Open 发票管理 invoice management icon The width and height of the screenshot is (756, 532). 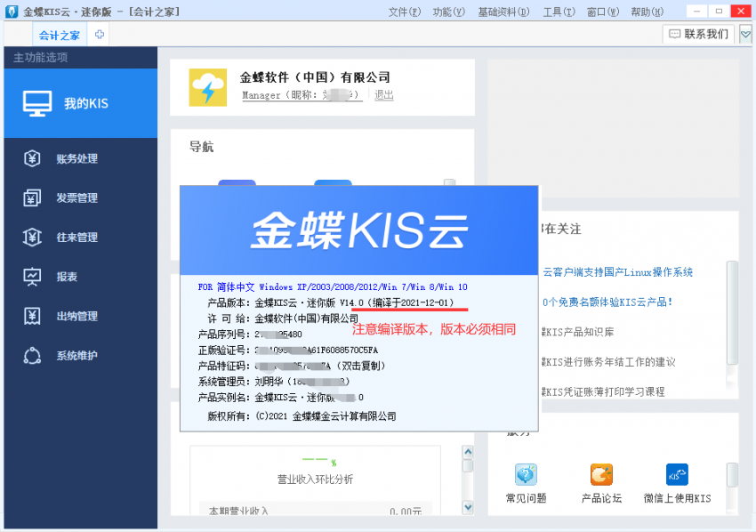pyautogui.click(x=33, y=198)
